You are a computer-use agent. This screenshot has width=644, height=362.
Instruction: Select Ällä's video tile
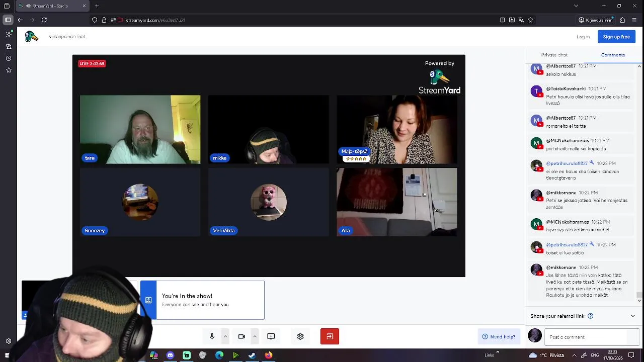(x=397, y=202)
